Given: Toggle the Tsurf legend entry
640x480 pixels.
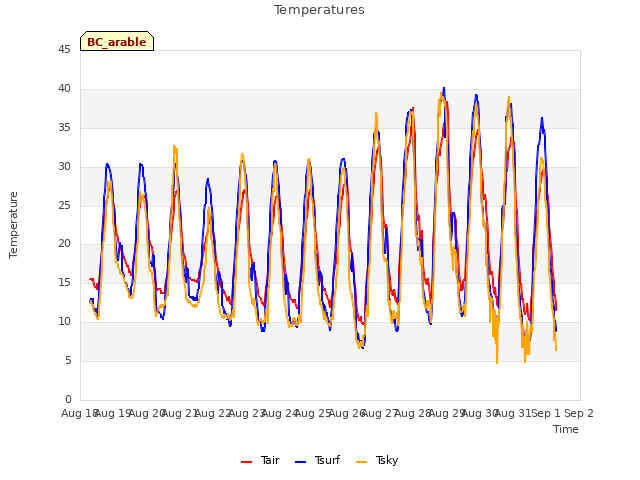Looking at the screenshot, I should click(317, 460).
